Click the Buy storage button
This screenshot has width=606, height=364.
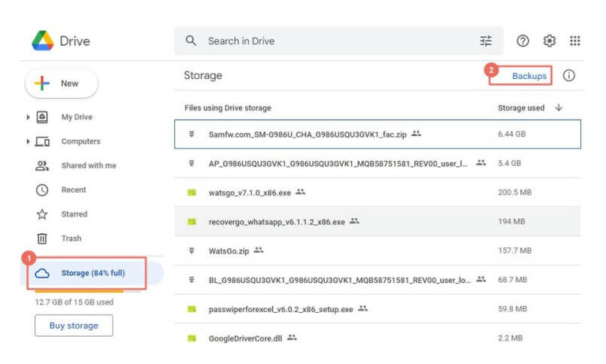click(74, 326)
